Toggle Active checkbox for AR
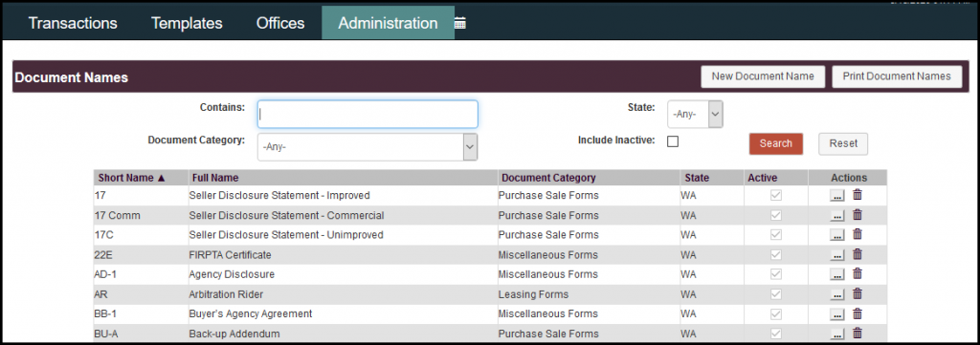Image resolution: width=980 pixels, height=345 pixels. point(776,293)
